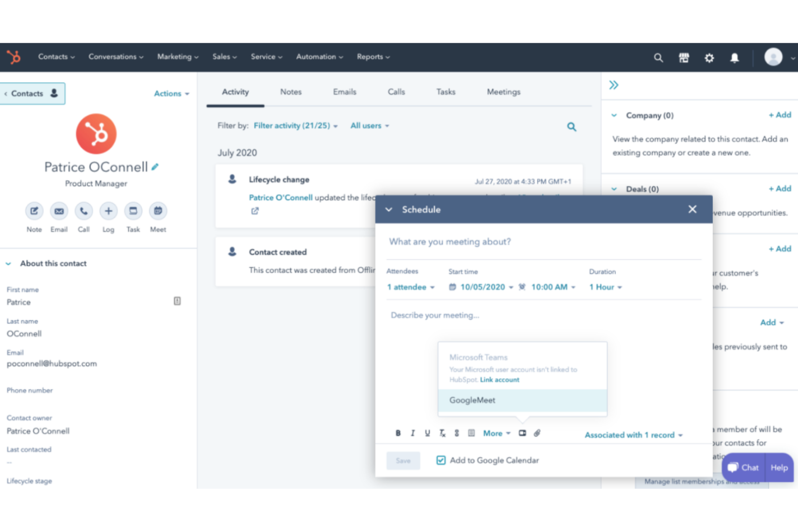Change the 1 Hour duration dropdown

[x=606, y=287]
